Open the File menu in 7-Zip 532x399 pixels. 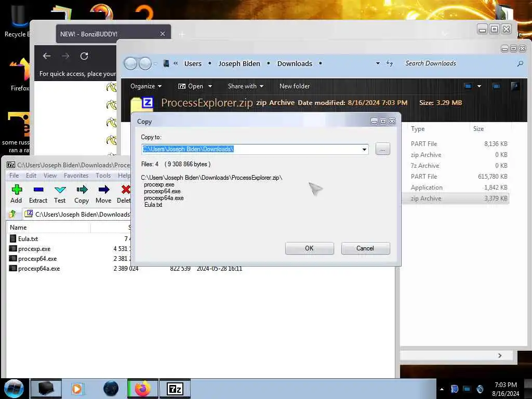pos(14,176)
